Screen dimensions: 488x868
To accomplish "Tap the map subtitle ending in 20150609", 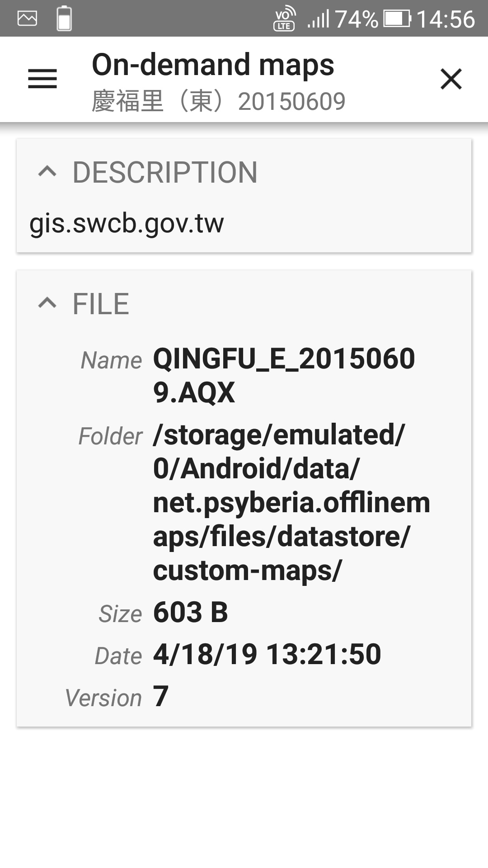I will pos(218,101).
